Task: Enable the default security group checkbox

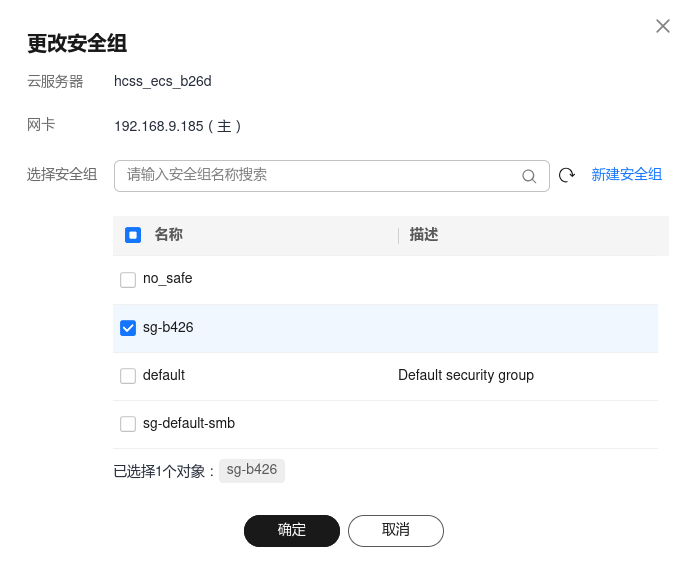Action: 128,376
